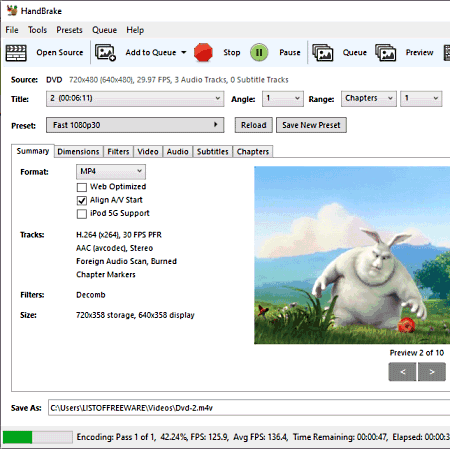The width and height of the screenshot is (450, 449).
Task: Click the Queue label in toolbar
Action: click(x=355, y=52)
